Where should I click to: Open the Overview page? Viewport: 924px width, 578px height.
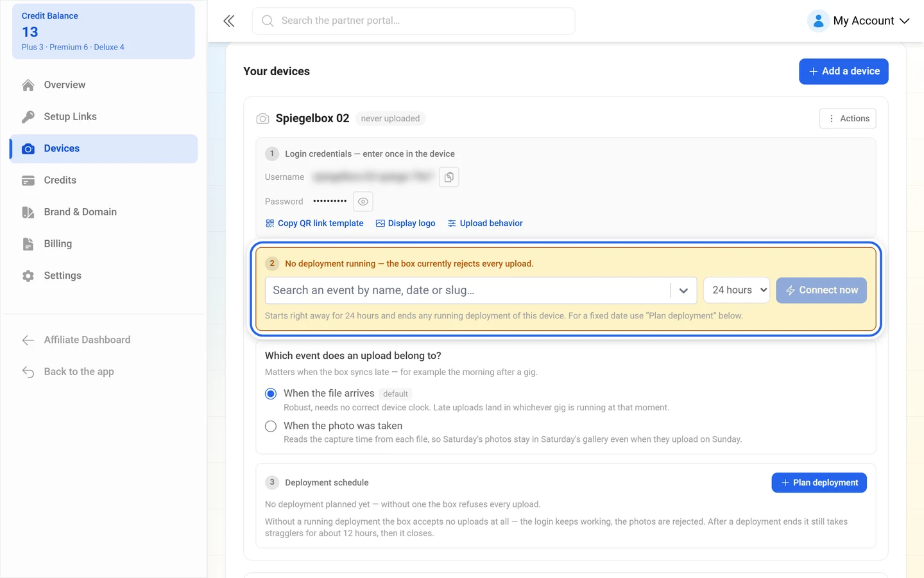click(104, 85)
